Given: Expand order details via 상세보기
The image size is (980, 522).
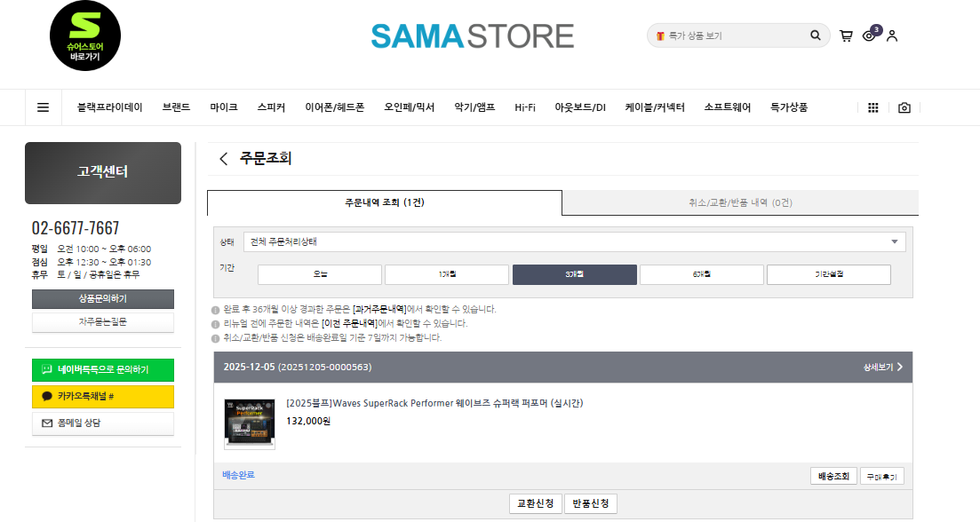Looking at the screenshot, I should 882,367.
